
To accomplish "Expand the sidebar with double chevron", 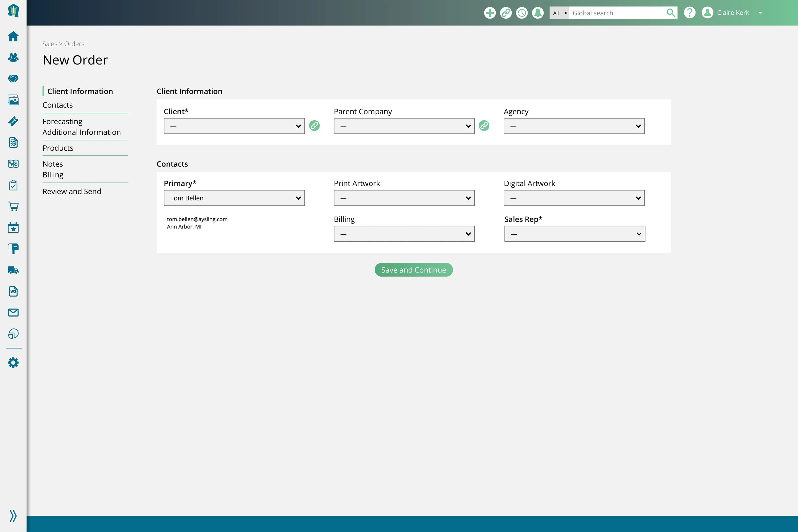I will (13, 516).
